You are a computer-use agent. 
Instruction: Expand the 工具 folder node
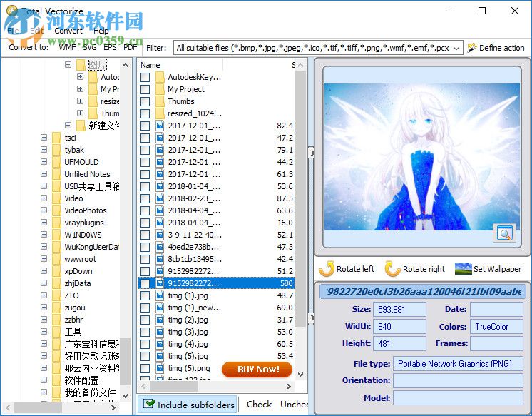point(44,332)
